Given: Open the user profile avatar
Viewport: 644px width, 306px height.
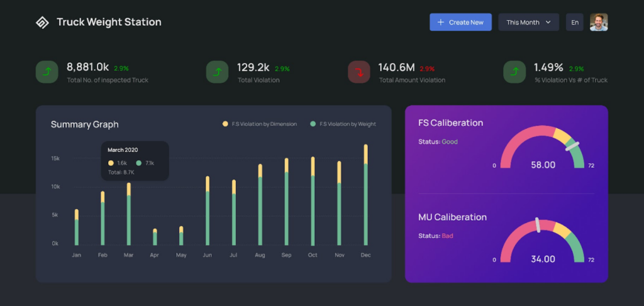Looking at the screenshot, I should [x=599, y=22].
